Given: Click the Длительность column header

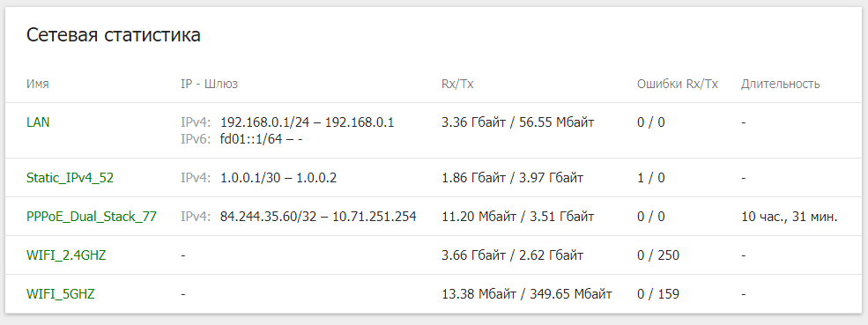Looking at the screenshot, I should pos(781,85).
